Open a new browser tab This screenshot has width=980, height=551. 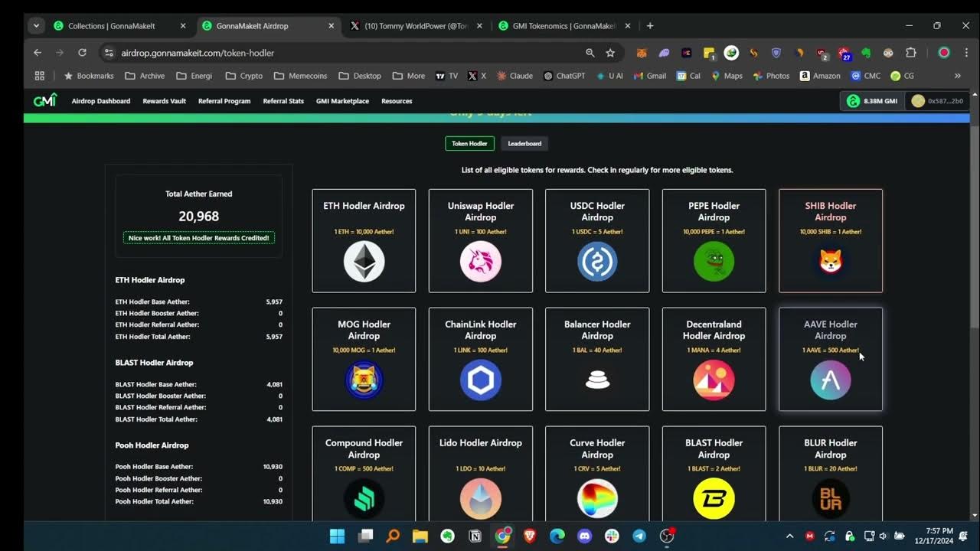[650, 25]
